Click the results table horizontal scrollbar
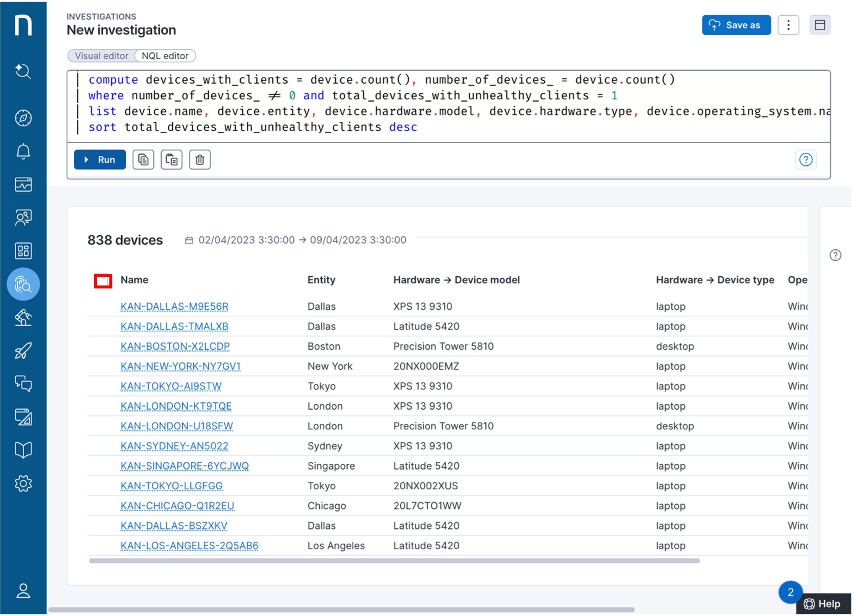The image size is (854, 616). pyautogui.click(x=394, y=561)
